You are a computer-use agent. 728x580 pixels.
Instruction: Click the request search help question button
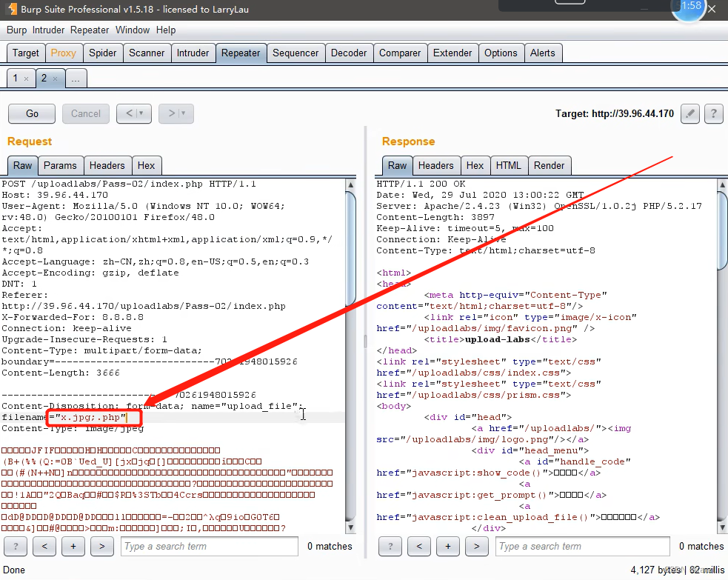point(16,546)
